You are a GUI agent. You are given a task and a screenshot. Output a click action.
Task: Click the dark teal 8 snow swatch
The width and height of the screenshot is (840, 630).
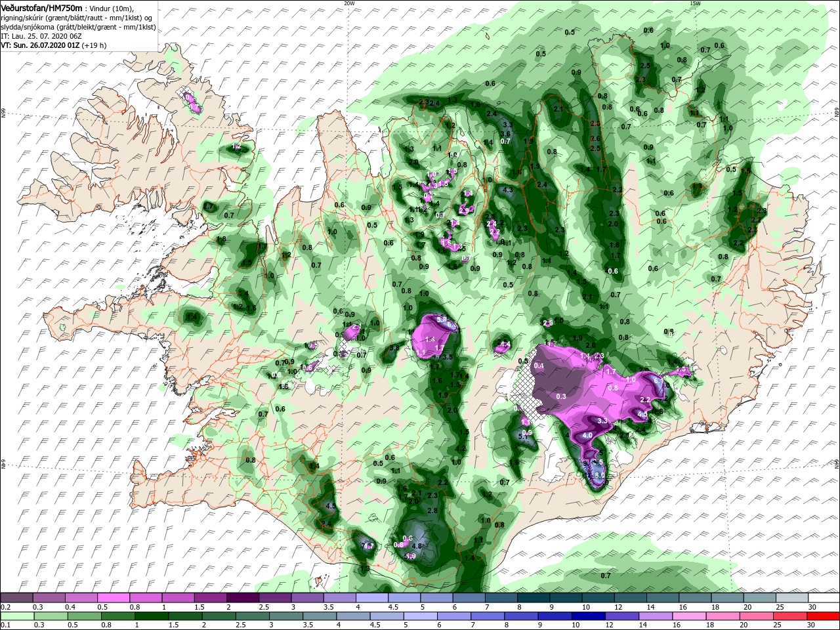(533, 598)
